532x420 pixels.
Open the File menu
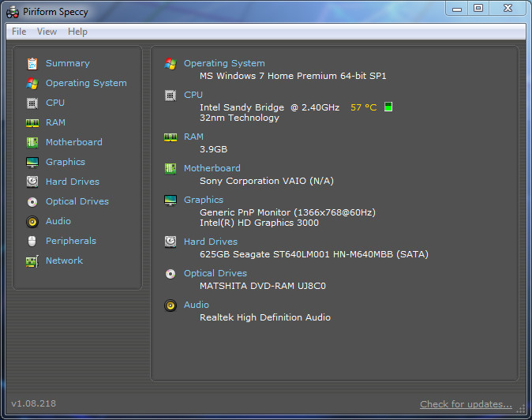pos(19,32)
